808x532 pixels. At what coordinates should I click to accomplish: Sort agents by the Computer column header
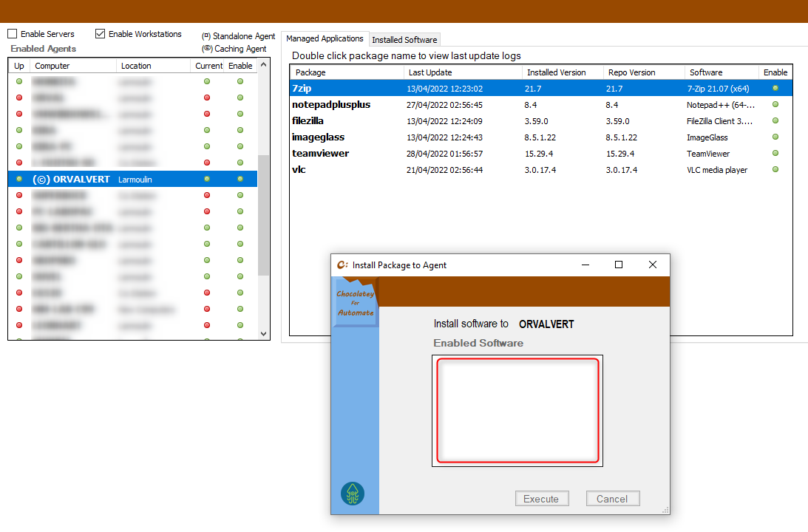coord(73,66)
